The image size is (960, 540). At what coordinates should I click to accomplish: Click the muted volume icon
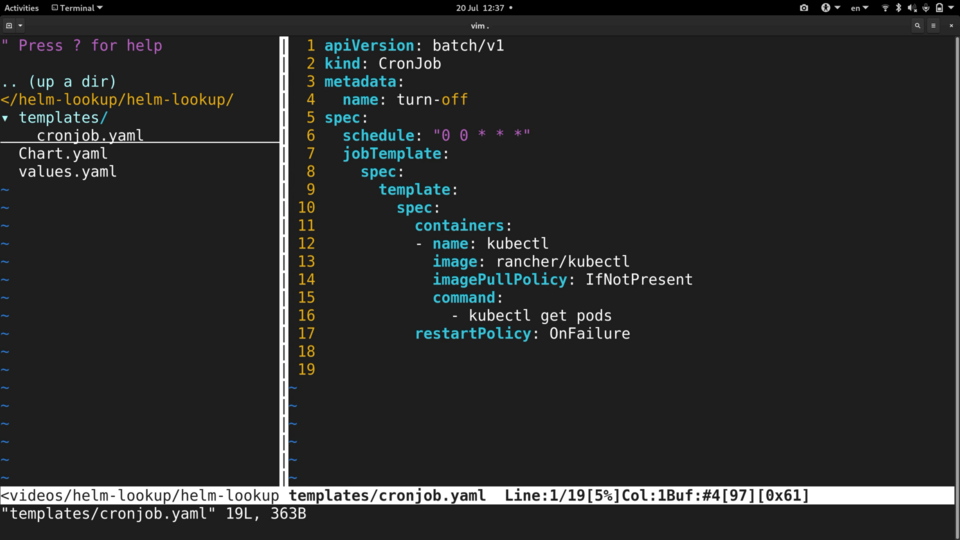911,8
